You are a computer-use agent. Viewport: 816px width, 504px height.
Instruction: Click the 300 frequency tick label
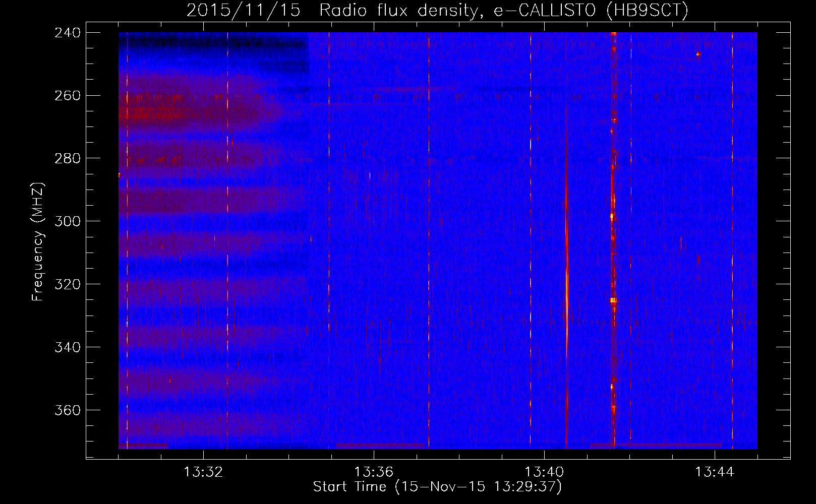tap(68, 222)
